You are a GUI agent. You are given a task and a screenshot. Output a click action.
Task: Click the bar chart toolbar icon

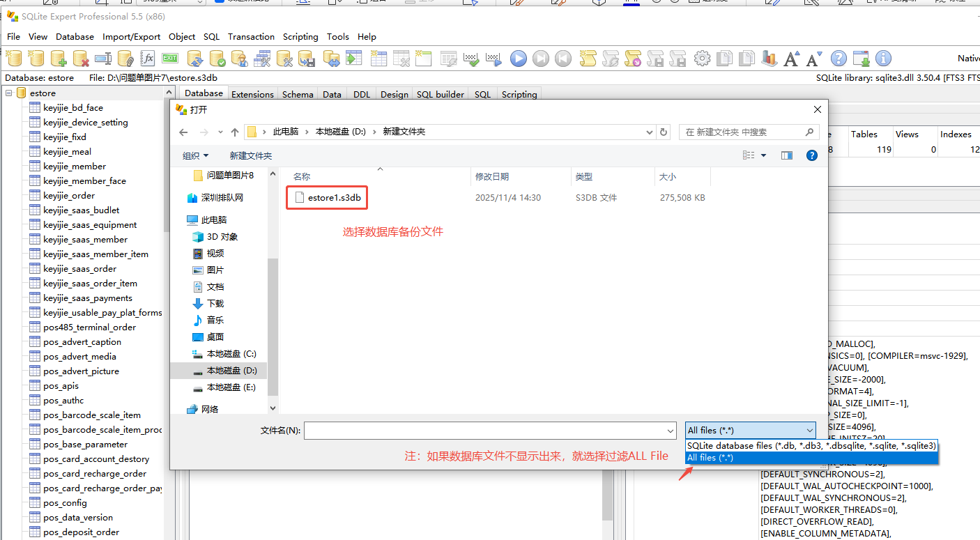pyautogui.click(x=769, y=59)
